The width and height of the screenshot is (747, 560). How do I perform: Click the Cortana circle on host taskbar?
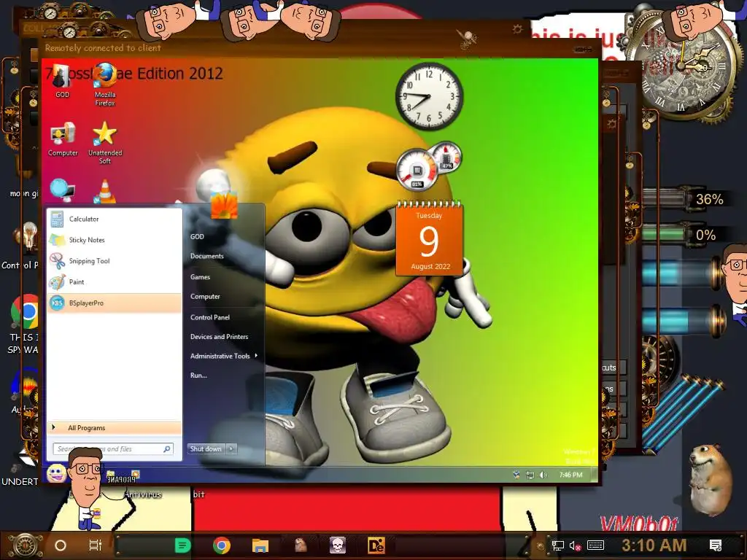pos(61,545)
